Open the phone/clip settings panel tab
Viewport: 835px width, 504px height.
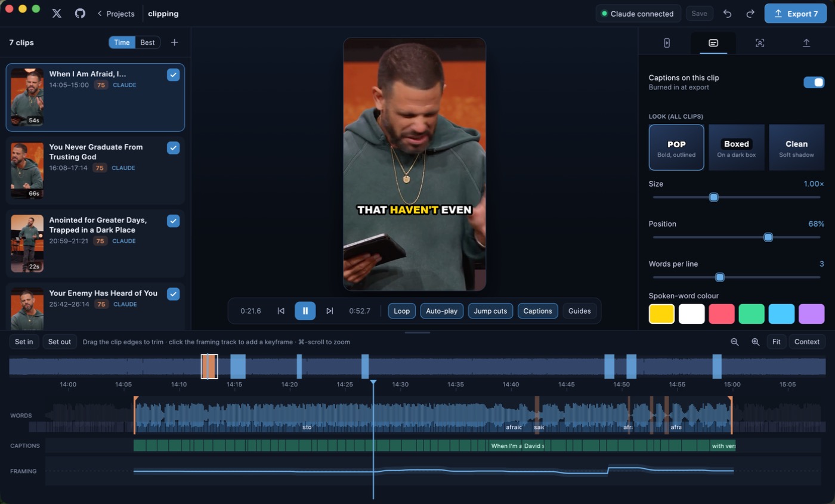point(667,43)
